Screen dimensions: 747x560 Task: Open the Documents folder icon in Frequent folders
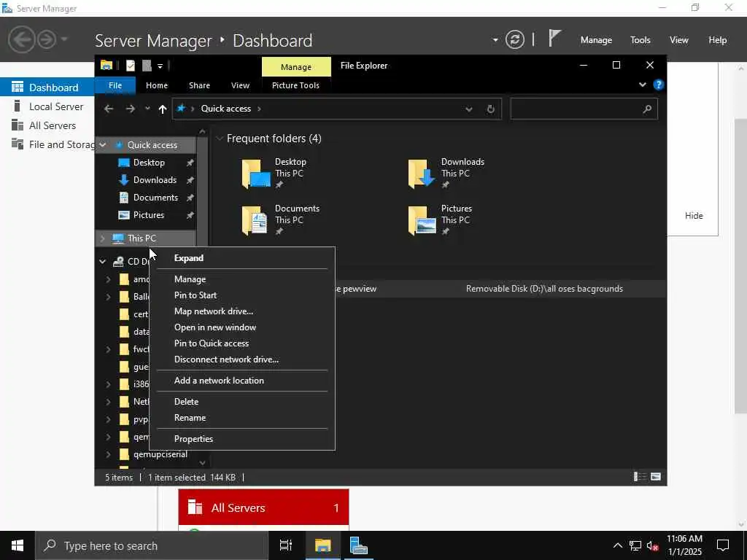(x=255, y=220)
